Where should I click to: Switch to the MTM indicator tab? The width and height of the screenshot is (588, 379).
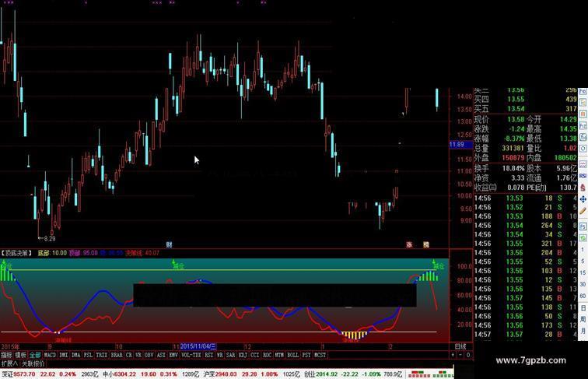point(279,355)
